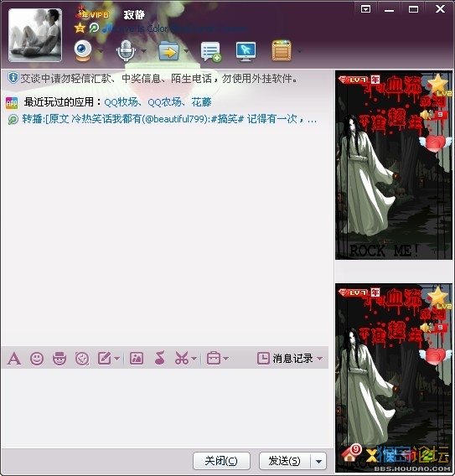Image resolution: width=455 pixels, height=476 pixels.
Task: Share music with the note icon
Action: coord(160,358)
